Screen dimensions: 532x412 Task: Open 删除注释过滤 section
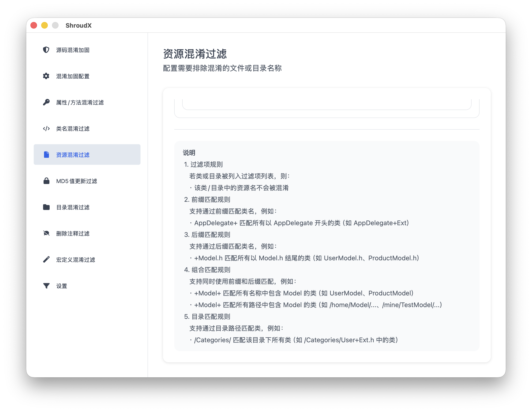point(87,233)
